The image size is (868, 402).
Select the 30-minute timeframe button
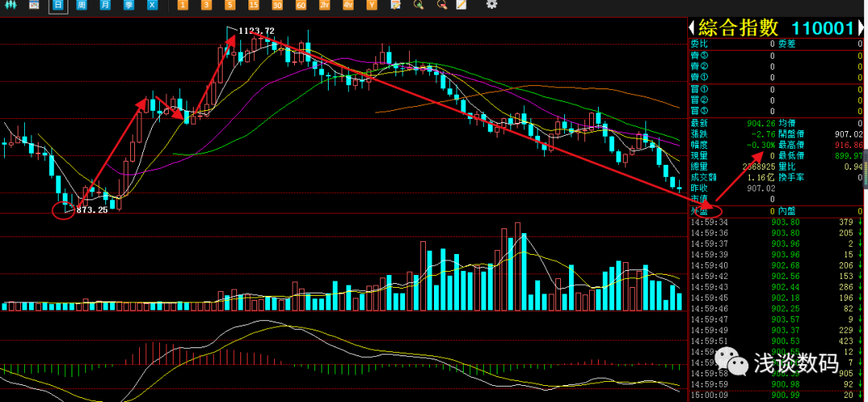(276, 5)
